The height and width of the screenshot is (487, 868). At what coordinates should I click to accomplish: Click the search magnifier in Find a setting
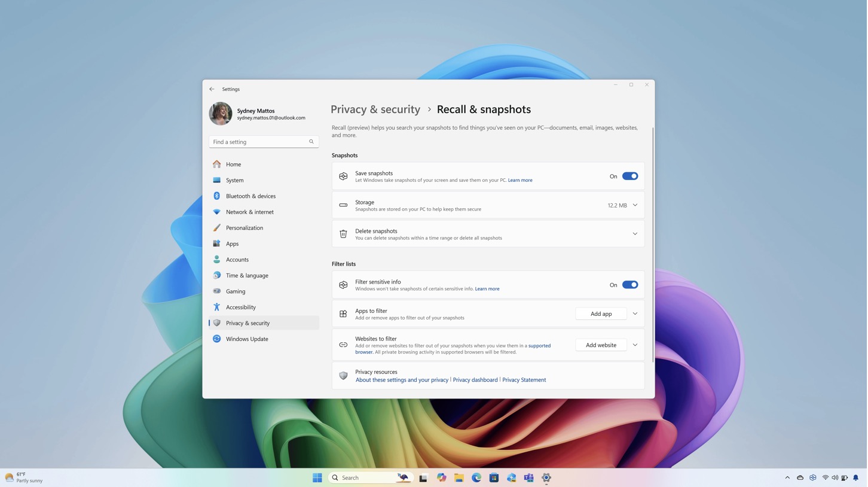pos(311,142)
